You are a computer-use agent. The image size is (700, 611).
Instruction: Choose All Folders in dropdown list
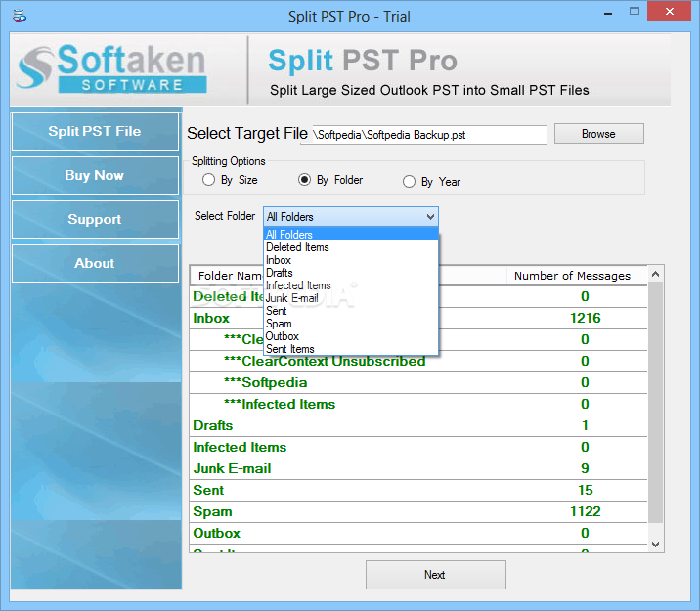pyautogui.click(x=351, y=235)
